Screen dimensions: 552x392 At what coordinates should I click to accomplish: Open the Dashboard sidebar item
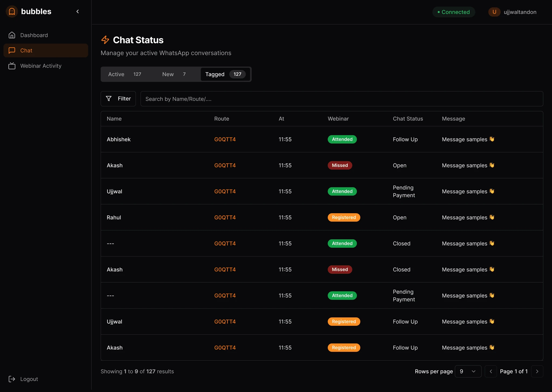coord(46,35)
